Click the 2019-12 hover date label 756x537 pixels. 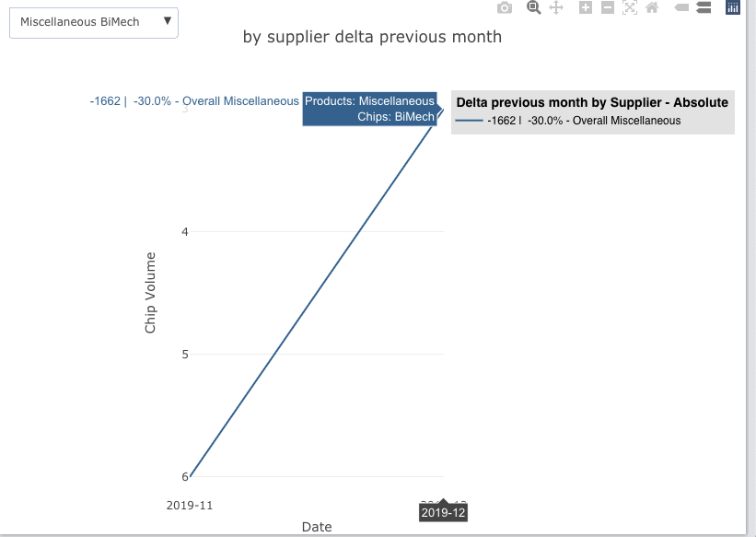[443, 512]
